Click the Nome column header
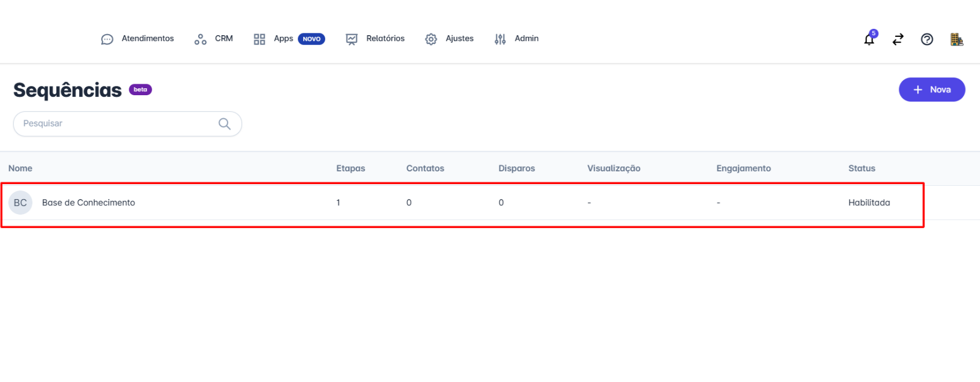The image size is (980, 382). 20,168
